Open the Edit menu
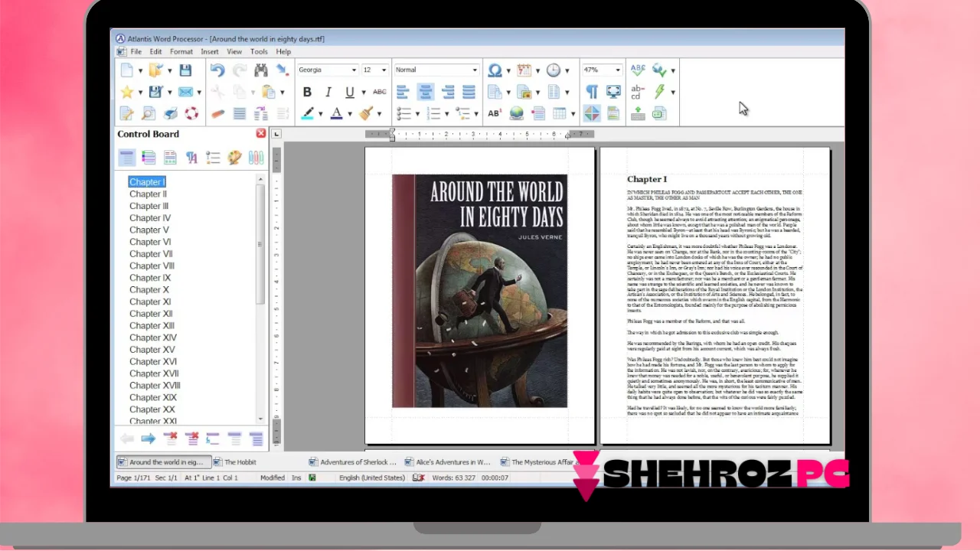The height and width of the screenshot is (551, 980). 155,51
